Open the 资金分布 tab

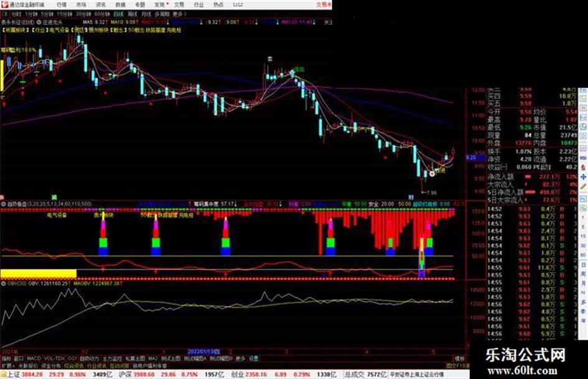tap(50, 365)
